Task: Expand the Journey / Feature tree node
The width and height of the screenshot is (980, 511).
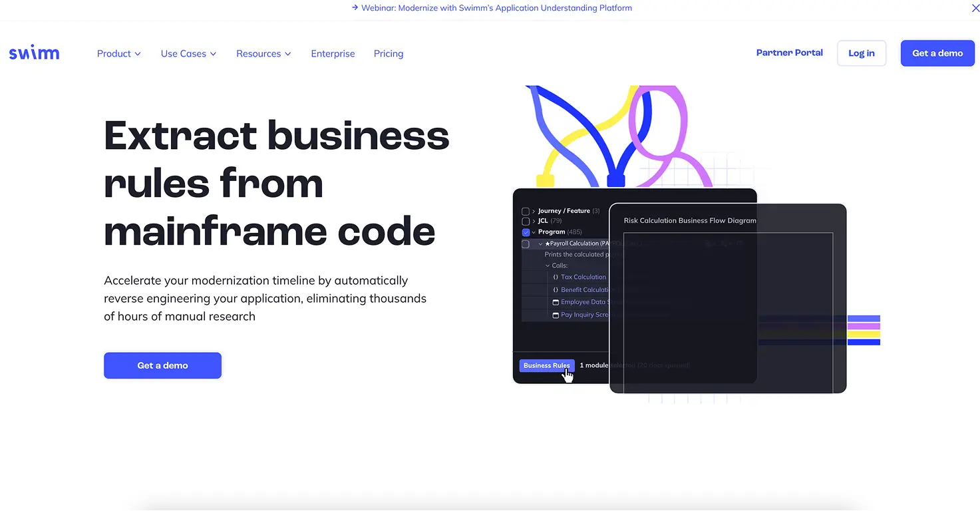Action: (x=534, y=211)
